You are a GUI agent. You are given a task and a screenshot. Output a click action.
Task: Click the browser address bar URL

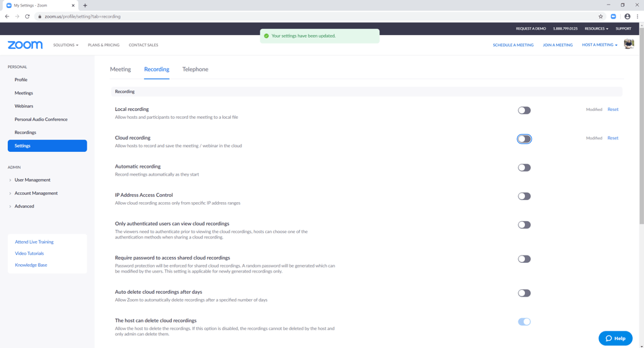coord(83,17)
